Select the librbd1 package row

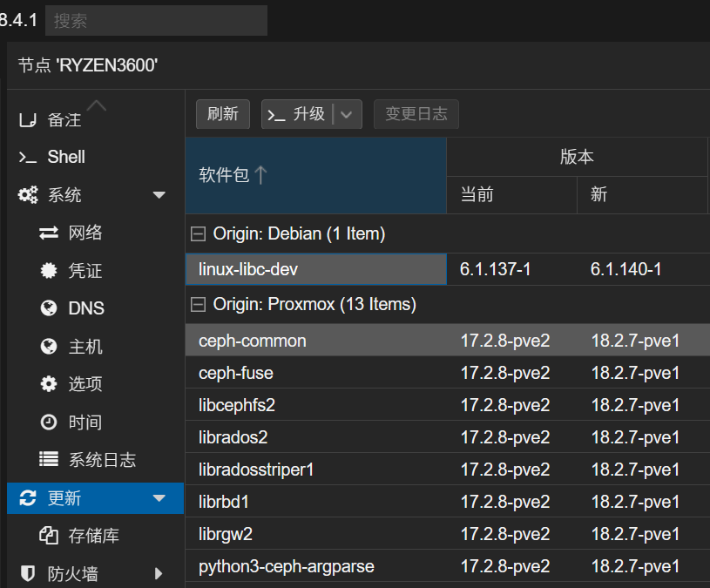(x=448, y=502)
